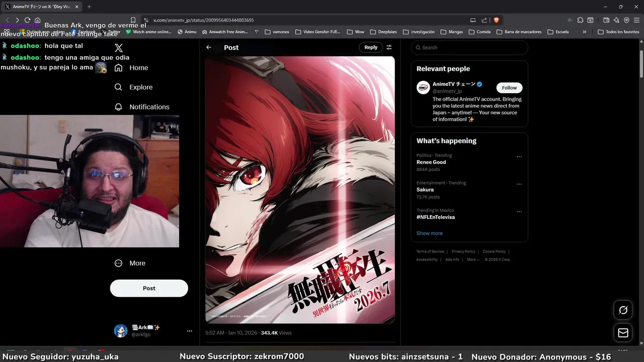
Task: Open Brave Shields lion icon
Action: coord(497,20)
